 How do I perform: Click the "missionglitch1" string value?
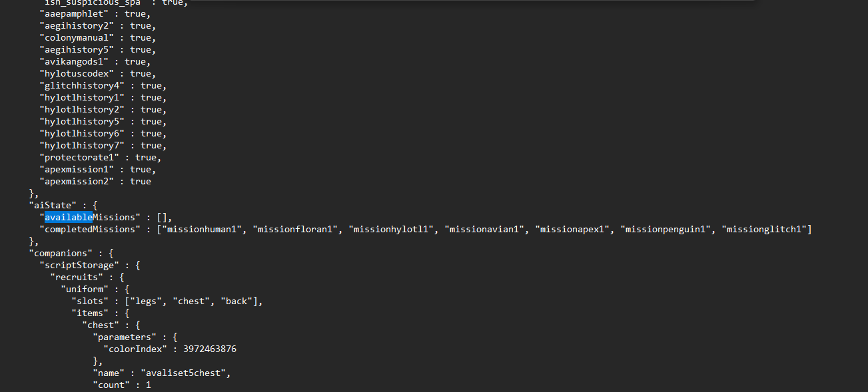click(765, 230)
